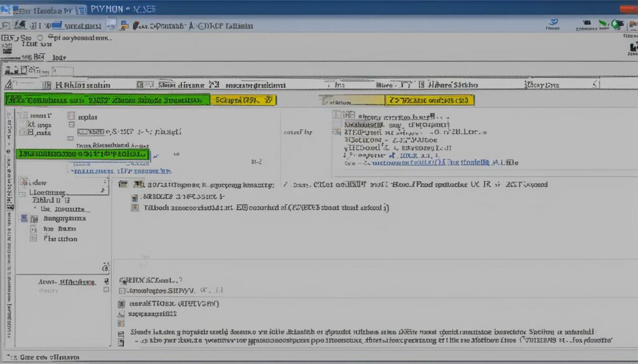This screenshot has height=364, width=638.
Task: Collapse the tree node below "roplas"
Action: pos(71,124)
